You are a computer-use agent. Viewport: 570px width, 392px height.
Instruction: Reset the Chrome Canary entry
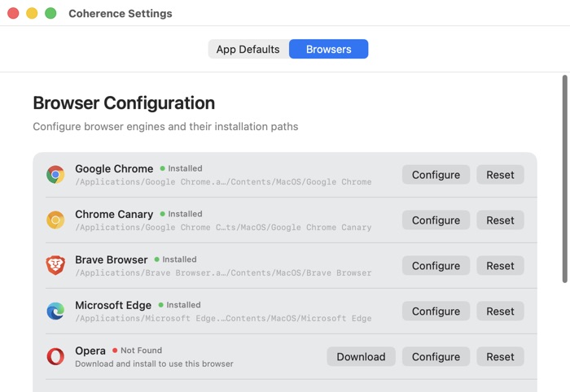point(500,220)
